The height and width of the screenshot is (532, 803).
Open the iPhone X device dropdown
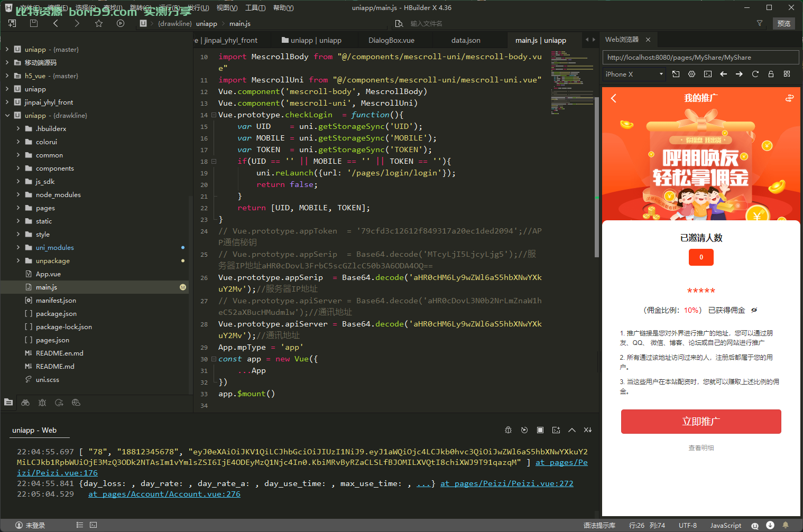[634, 74]
